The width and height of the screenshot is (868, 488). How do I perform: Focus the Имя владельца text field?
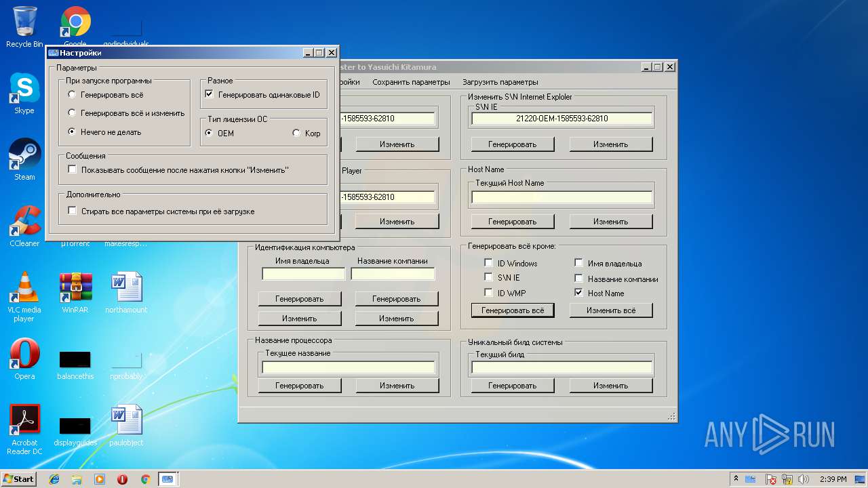click(304, 274)
